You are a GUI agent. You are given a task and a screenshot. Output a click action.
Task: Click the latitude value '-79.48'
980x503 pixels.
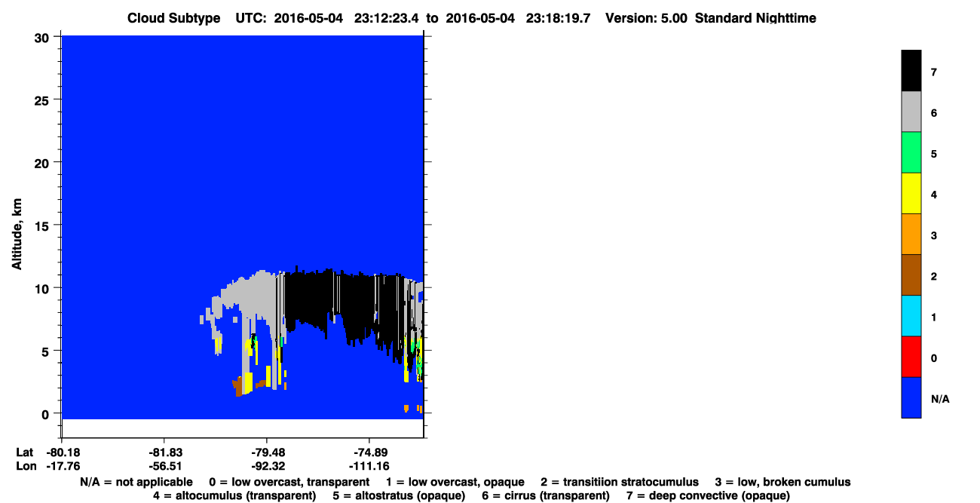[x=268, y=452]
